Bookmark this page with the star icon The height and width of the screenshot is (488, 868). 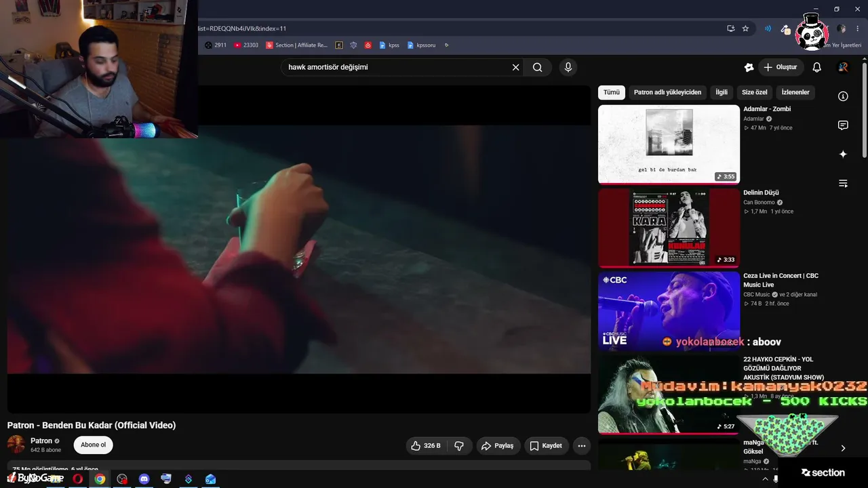click(745, 28)
